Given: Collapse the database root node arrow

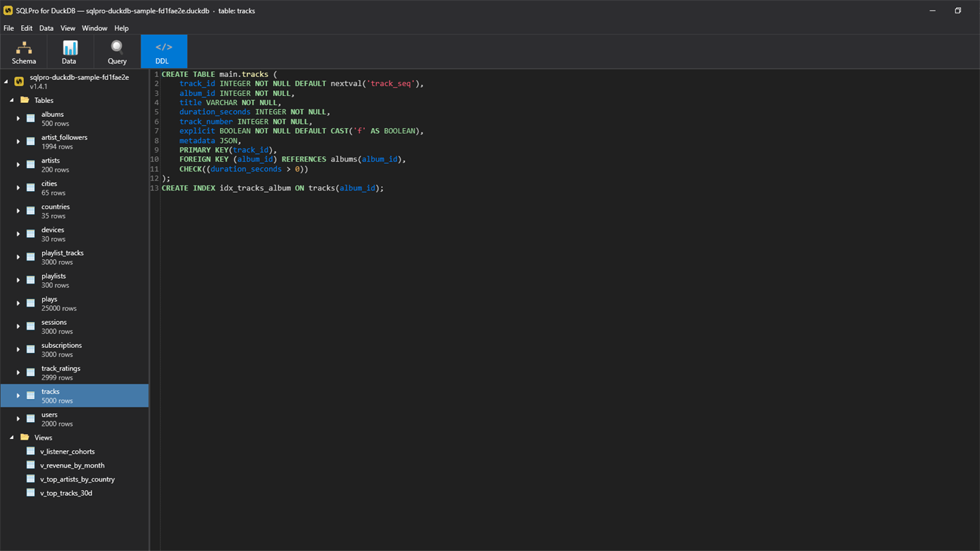Looking at the screenshot, I should click(6, 81).
